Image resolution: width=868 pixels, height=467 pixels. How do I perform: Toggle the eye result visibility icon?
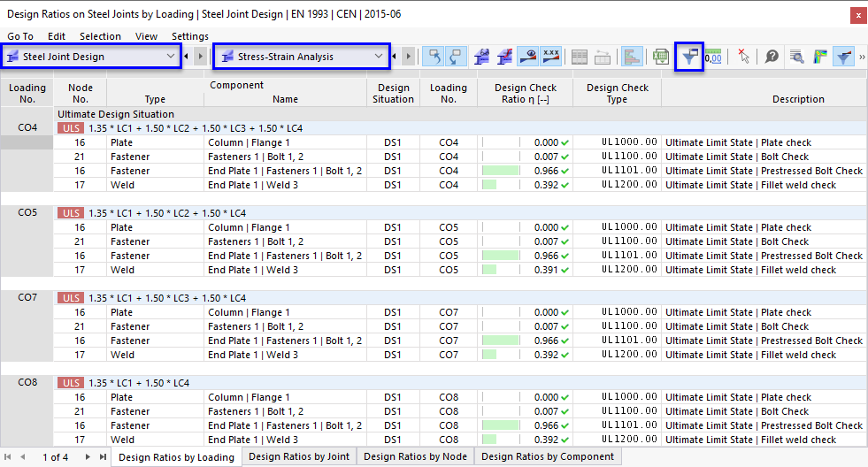[x=528, y=57]
